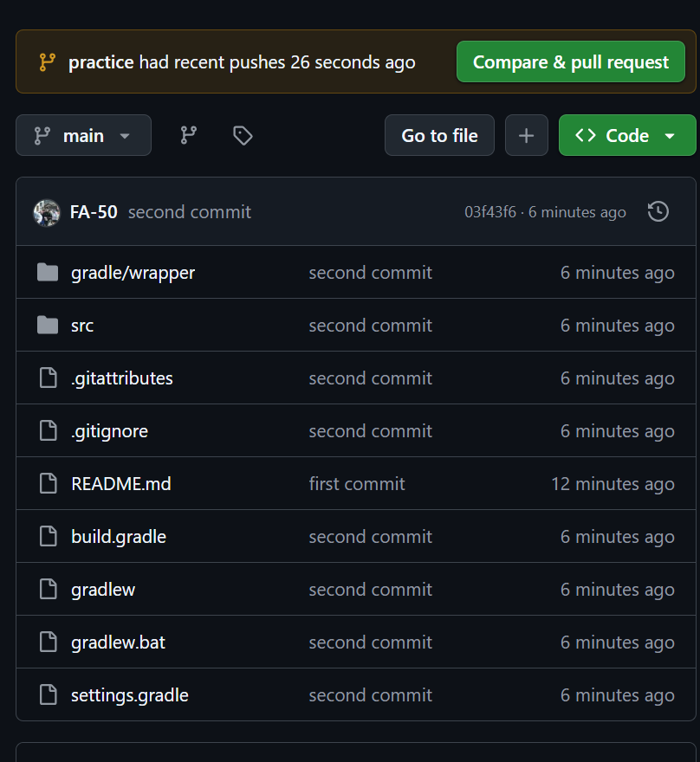Open the FA-50 author link

pyautogui.click(x=94, y=212)
